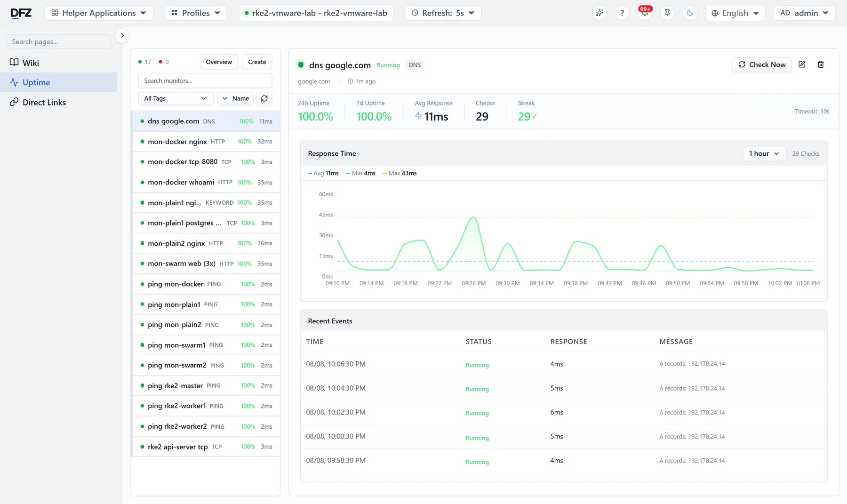
Task: Select dns google.com monitor row
Action: tap(206, 121)
